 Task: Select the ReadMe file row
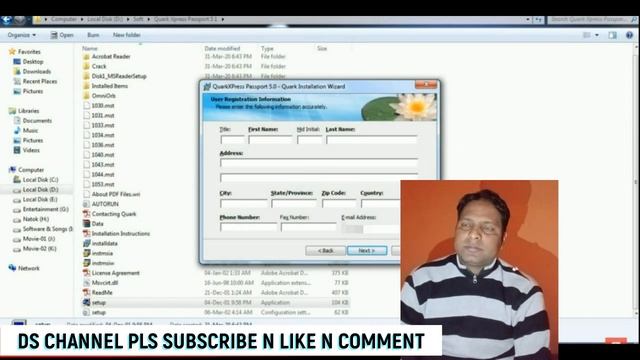pyautogui.click(x=216, y=293)
